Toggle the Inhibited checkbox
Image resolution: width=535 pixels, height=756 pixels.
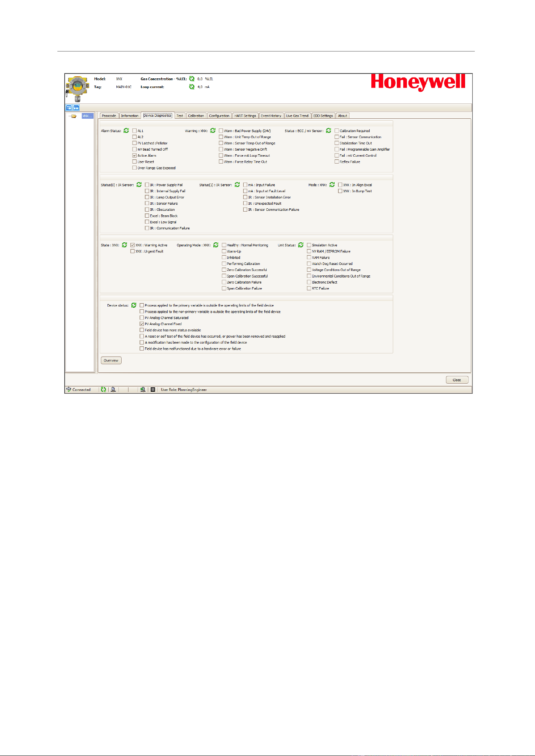tap(224, 258)
